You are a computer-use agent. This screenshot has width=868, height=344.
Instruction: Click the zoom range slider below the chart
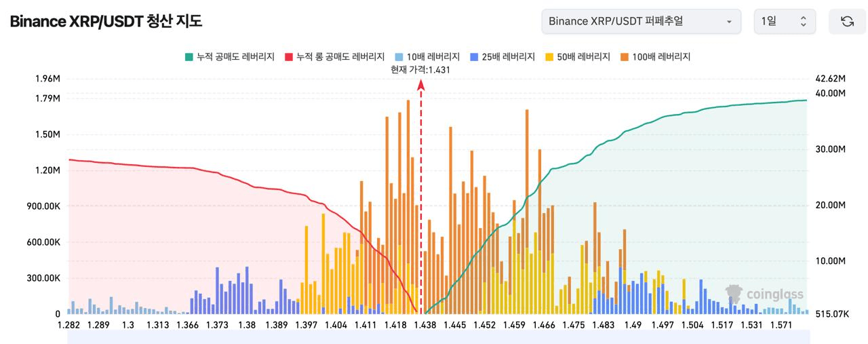tap(438, 337)
